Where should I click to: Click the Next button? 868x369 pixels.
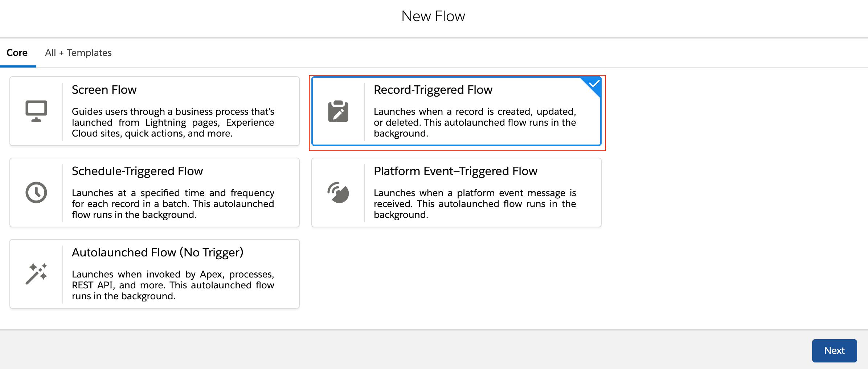tap(834, 350)
